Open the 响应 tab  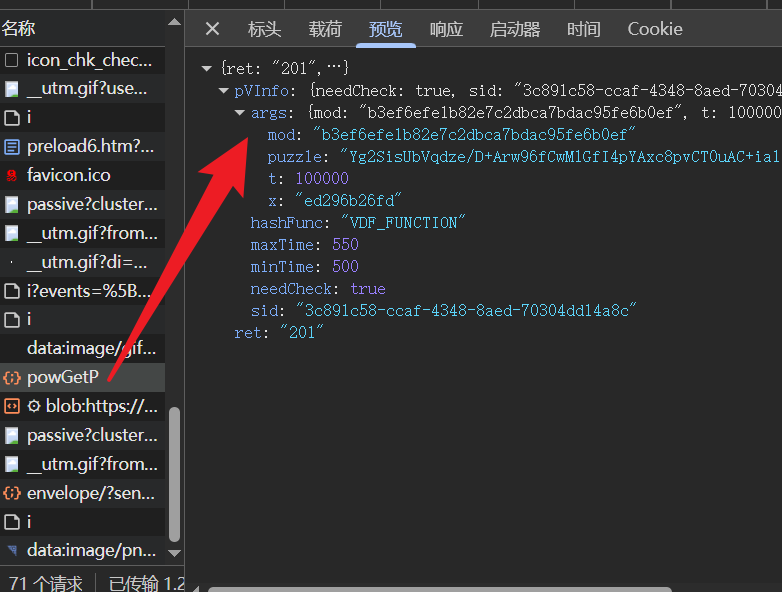pyautogui.click(x=446, y=29)
